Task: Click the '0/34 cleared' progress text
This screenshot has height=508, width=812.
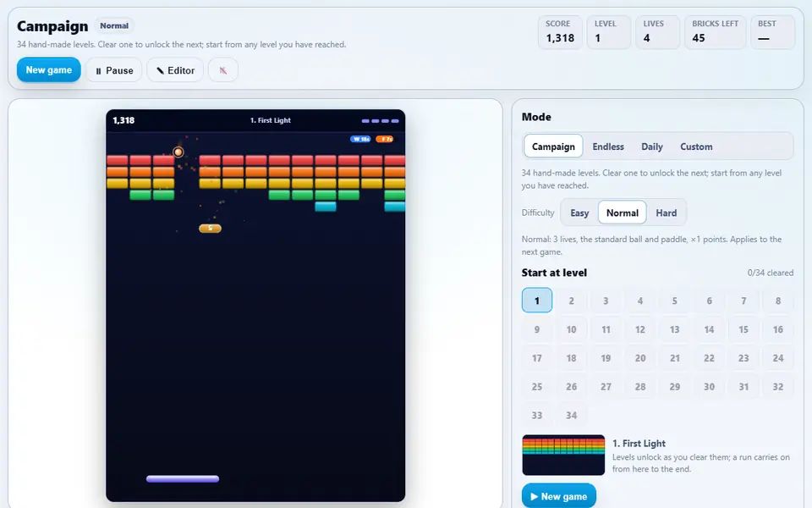Action: coord(770,273)
